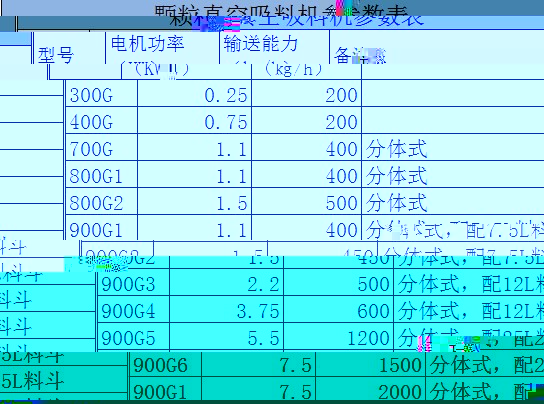
Task: Select the 300G model cell
Action: 102,94
